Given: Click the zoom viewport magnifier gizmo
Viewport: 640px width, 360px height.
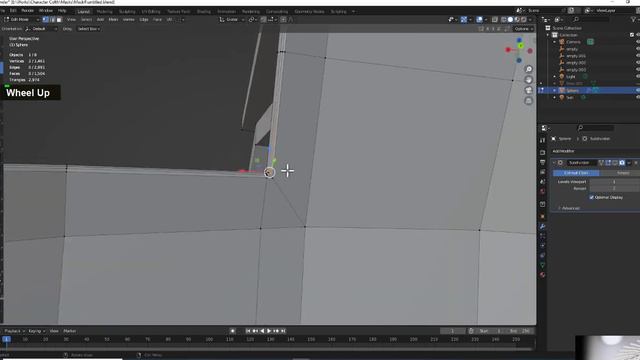Looking at the screenshot, I should tap(529, 69).
